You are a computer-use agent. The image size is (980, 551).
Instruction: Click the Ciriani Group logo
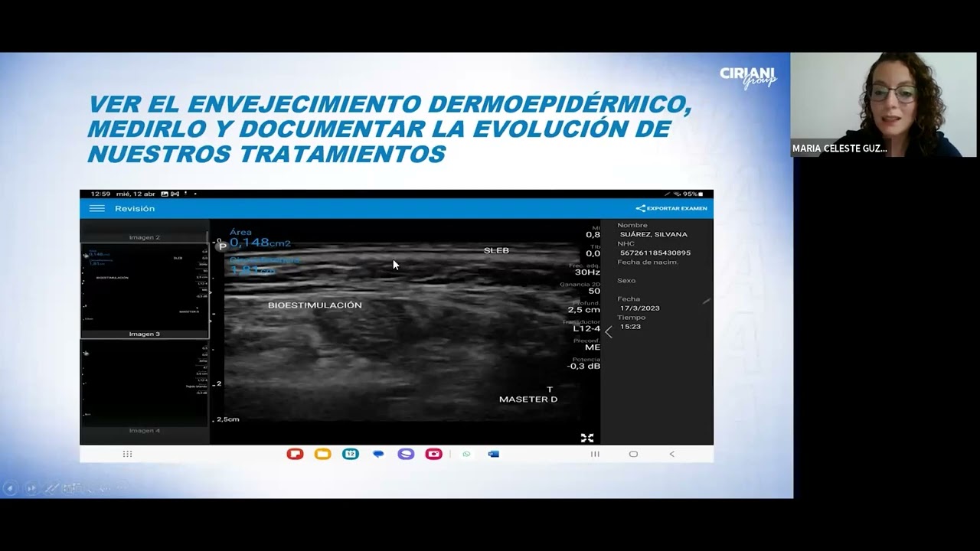click(749, 77)
